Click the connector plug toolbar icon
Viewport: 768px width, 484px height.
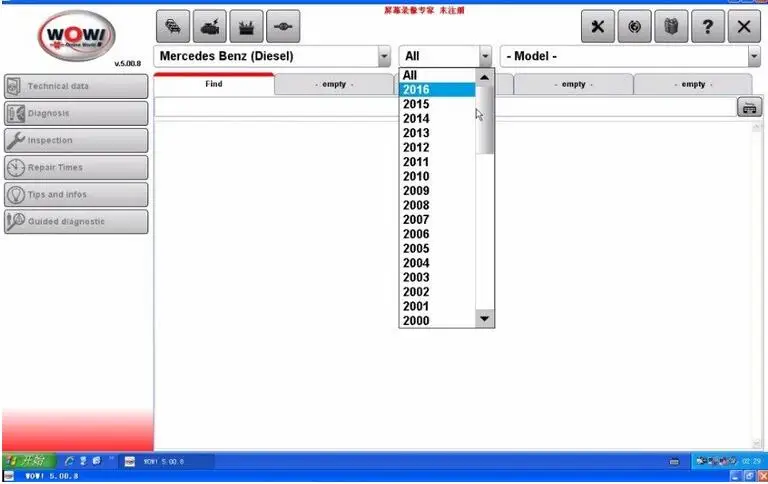coord(283,26)
